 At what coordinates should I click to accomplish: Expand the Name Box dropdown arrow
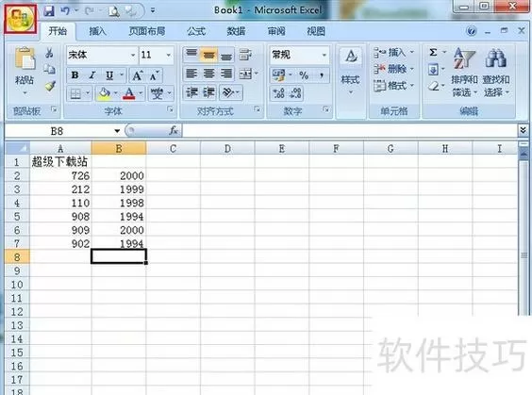coord(117,131)
